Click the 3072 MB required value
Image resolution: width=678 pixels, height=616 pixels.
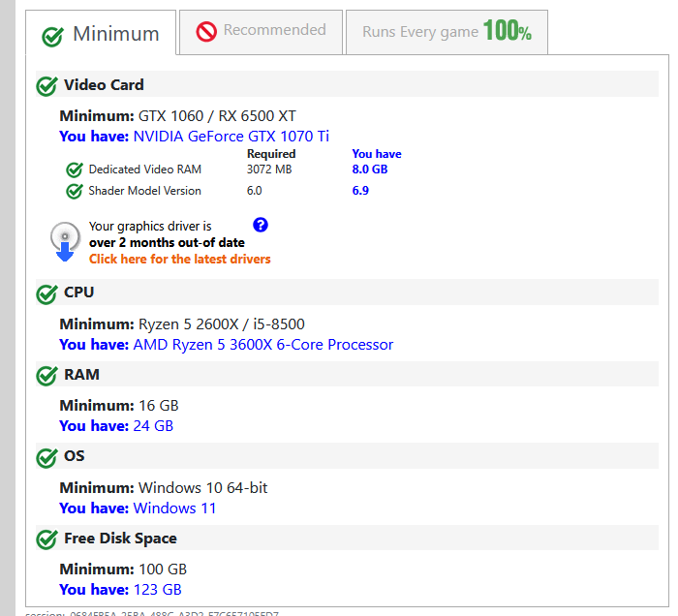269,169
